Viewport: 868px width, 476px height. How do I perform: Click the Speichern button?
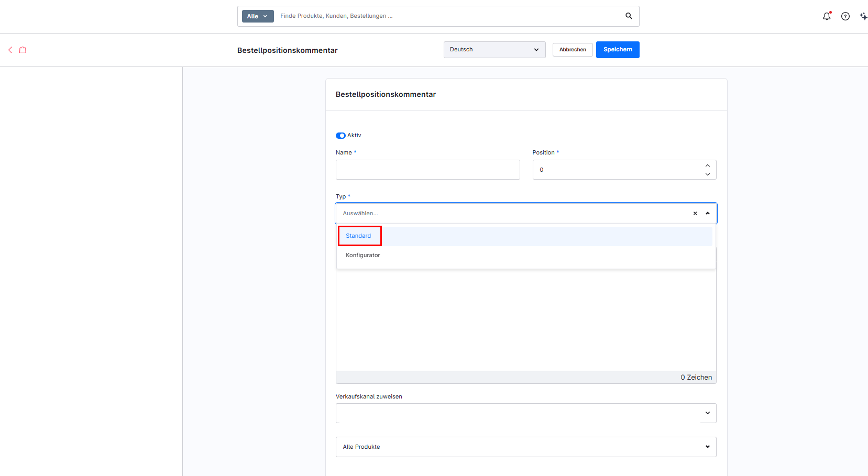618,50
